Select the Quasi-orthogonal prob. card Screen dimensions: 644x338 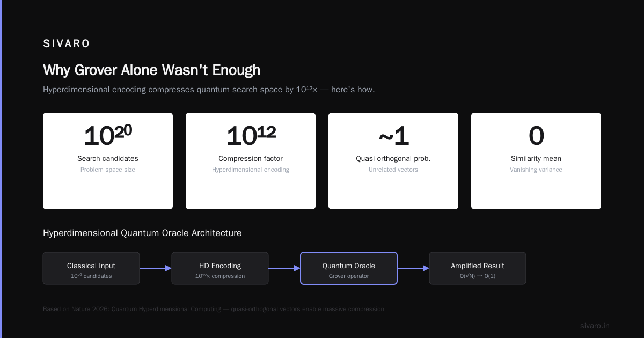point(393,161)
